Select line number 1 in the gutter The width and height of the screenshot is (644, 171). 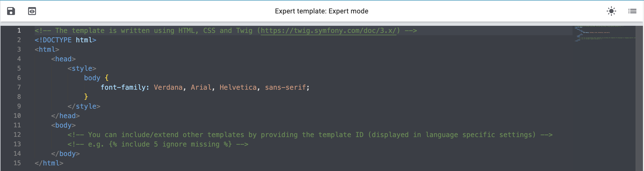[19, 31]
